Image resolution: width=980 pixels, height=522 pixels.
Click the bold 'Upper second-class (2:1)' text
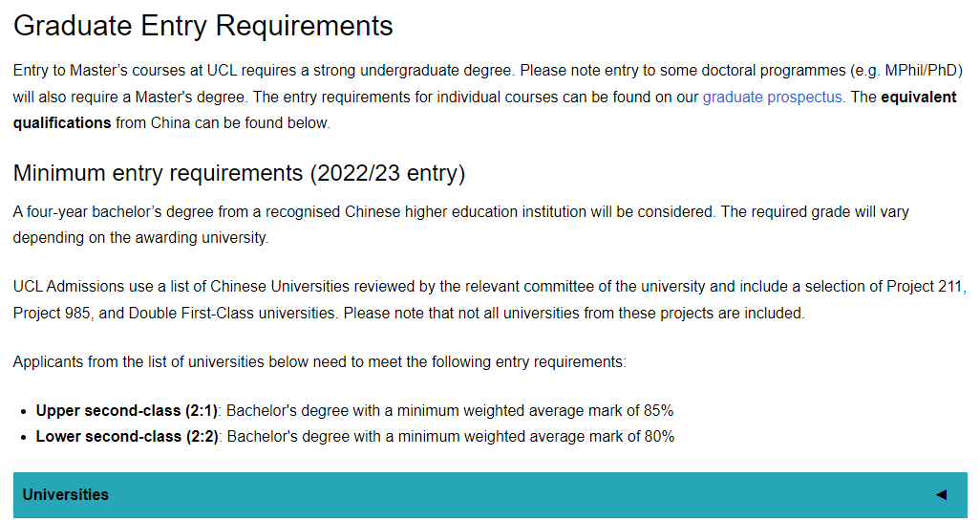(x=127, y=411)
